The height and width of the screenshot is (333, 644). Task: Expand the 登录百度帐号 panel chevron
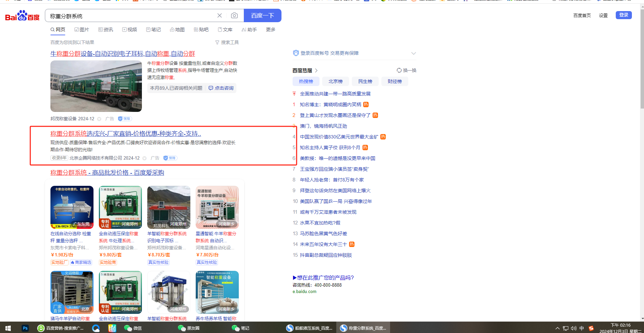pyautogui.click(x=413, y=53)
